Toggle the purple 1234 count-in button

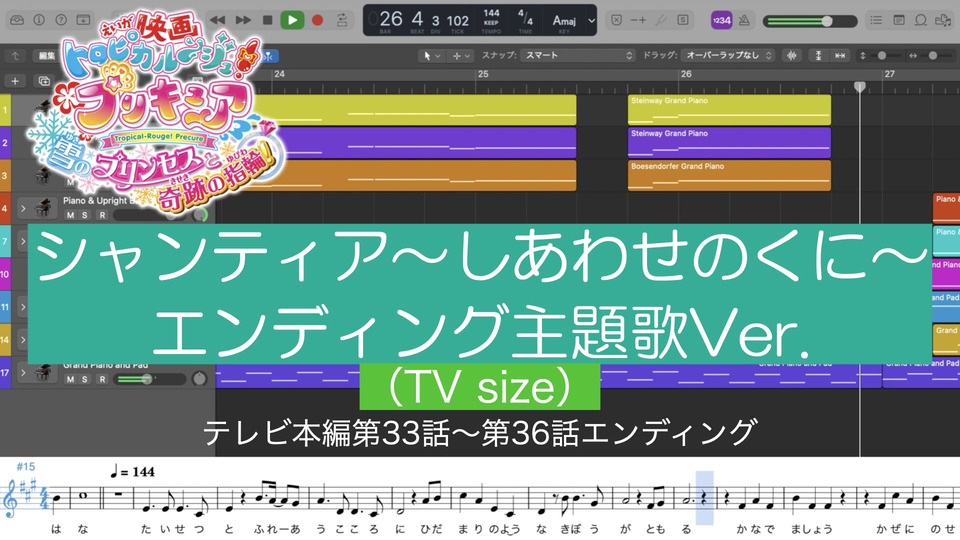pos(721,20)
